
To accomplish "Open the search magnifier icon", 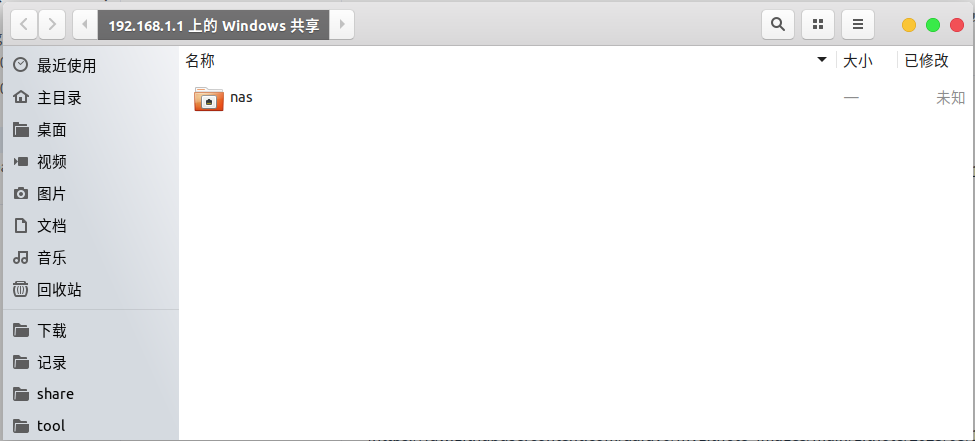I will pyautogui.click(x=777, y=24).
